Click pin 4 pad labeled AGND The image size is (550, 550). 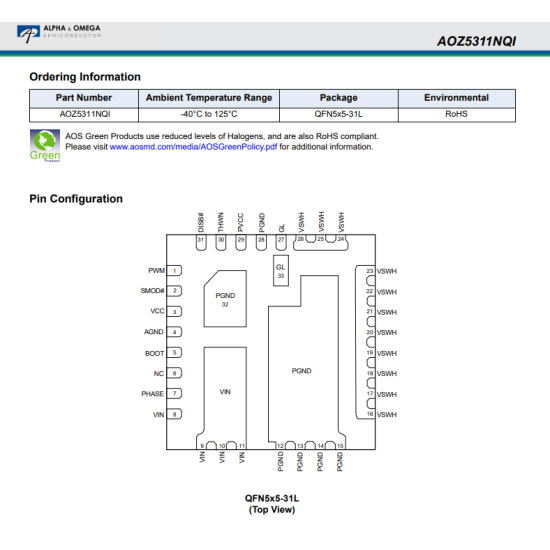pos(174,332)
